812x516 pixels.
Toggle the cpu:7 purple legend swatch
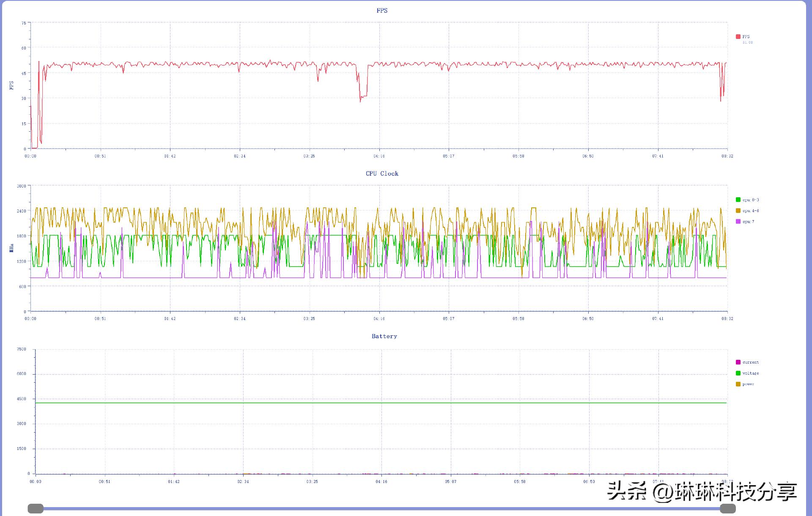pyautogui.click(x=738, y=221)
